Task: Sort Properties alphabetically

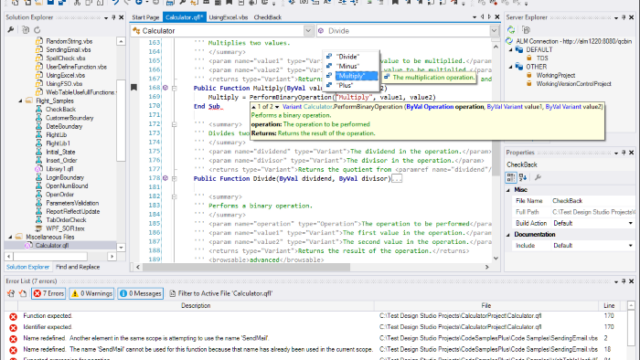Action: tap(523, 177)
